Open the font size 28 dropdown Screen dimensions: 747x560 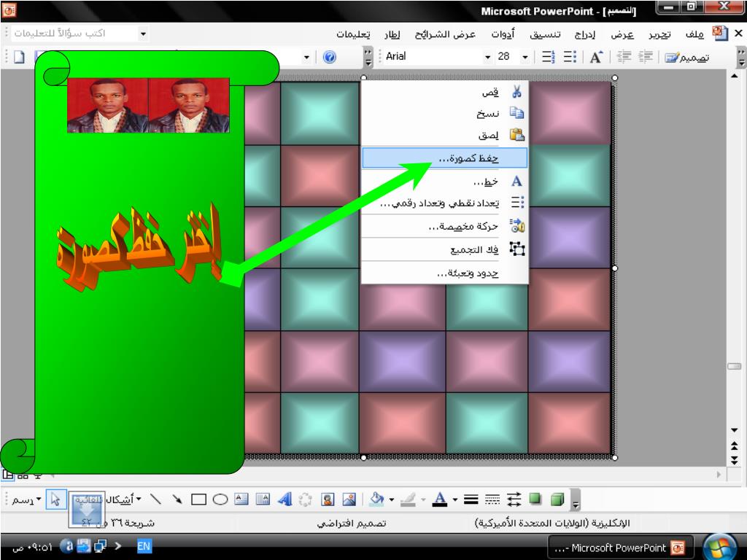(525, 57)
